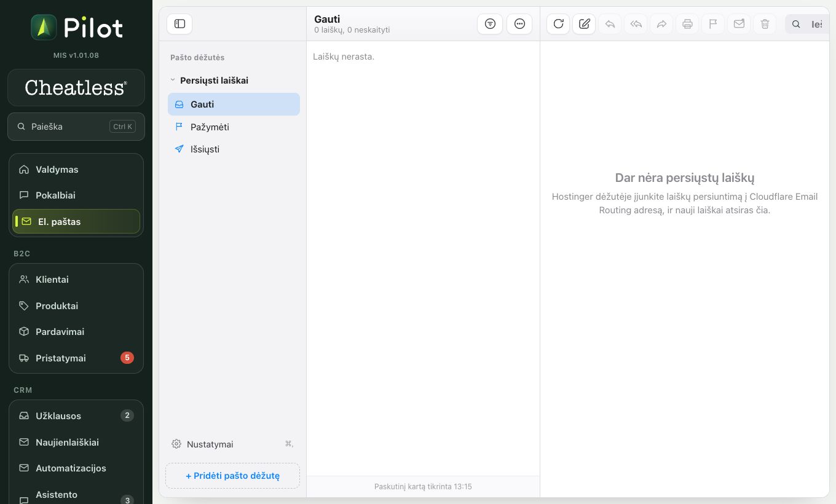Viewport: 836px width, 504px height.
Task: Click the magnifier icon in mail search
Action: pyautogui.click(x=796, y=24)
